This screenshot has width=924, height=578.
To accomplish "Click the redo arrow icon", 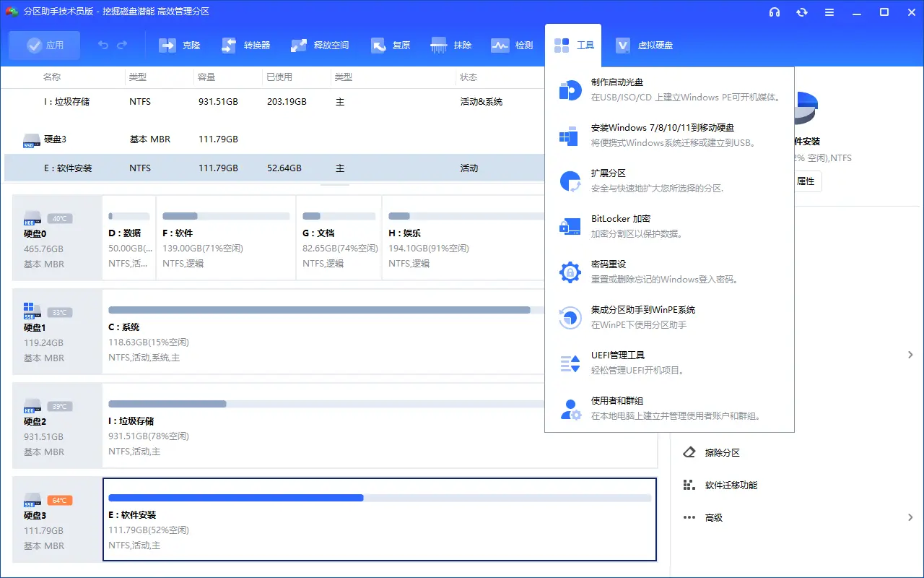I will tap(122, 46).
